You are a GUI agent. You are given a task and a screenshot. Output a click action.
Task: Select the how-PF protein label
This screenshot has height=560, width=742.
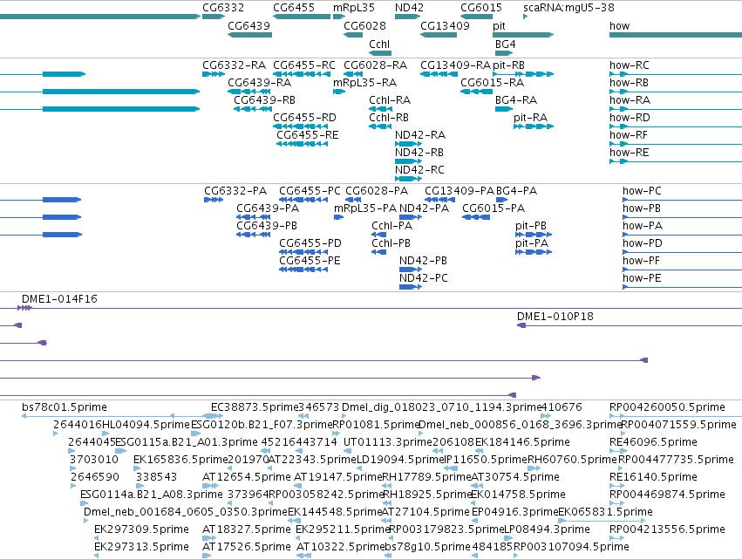point(641,262)
